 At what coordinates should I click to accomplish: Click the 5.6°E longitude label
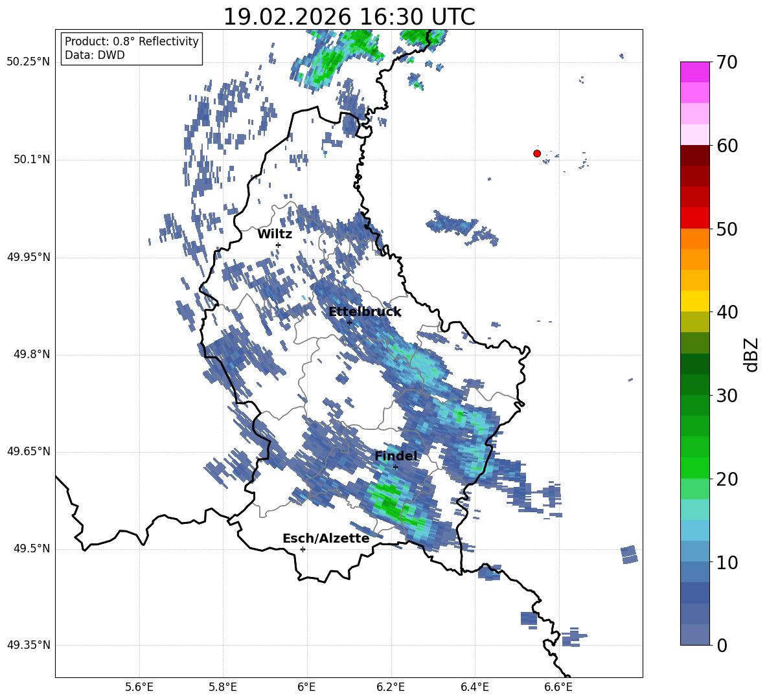139,687
